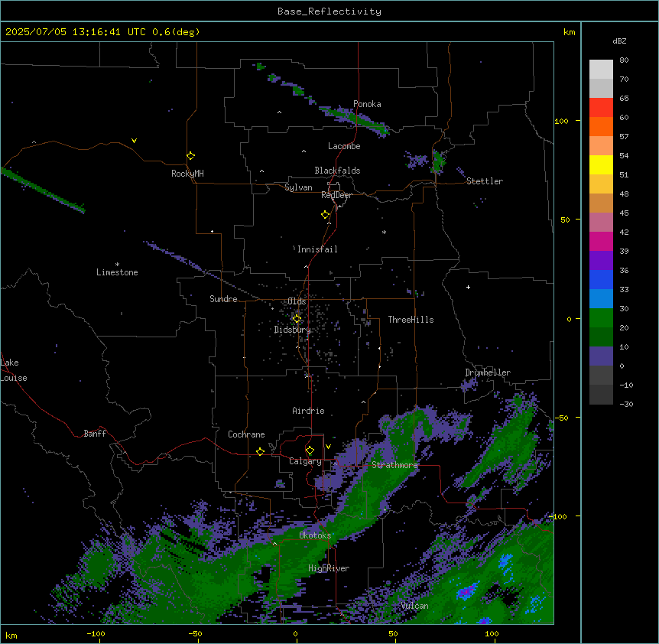Image resolution: width=659 pixels, height=644 pixels.
Task: Click the white asterisk east of Innisfail
Action: point(384,232)
